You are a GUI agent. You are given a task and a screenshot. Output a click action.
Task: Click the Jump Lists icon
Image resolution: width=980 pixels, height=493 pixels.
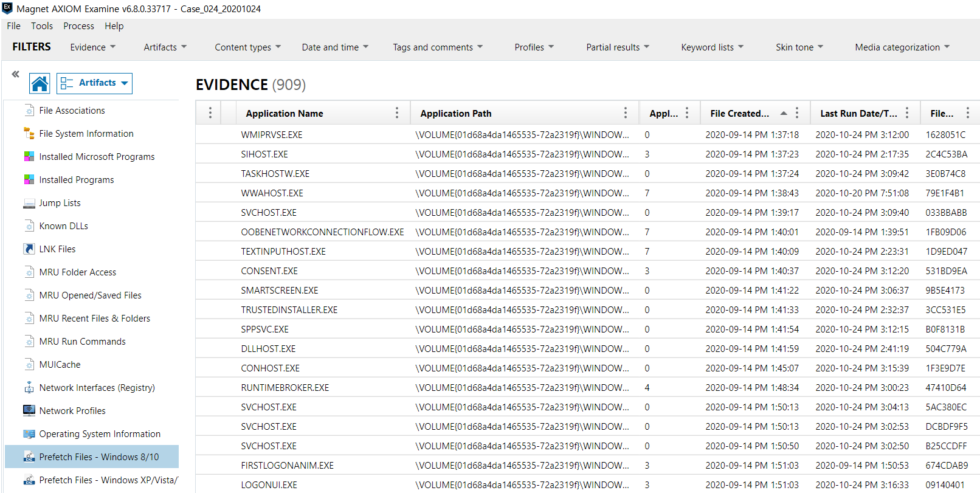click(x=29, y=202)
